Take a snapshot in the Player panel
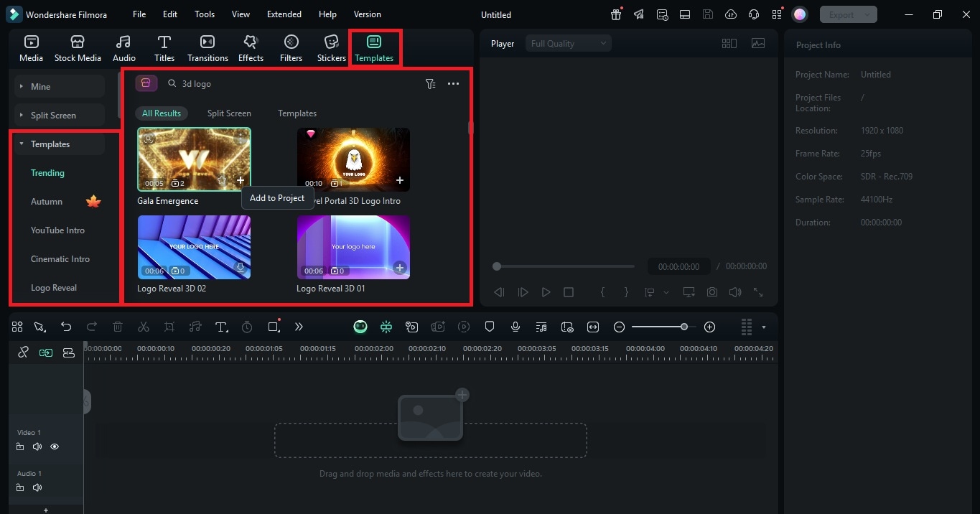 tap(711, 292)
